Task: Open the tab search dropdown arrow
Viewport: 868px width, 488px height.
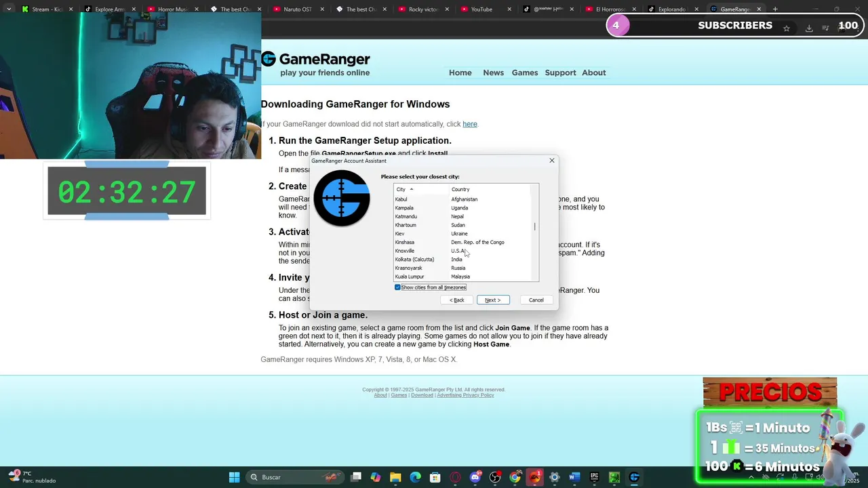Action: (x=9, y=9)
